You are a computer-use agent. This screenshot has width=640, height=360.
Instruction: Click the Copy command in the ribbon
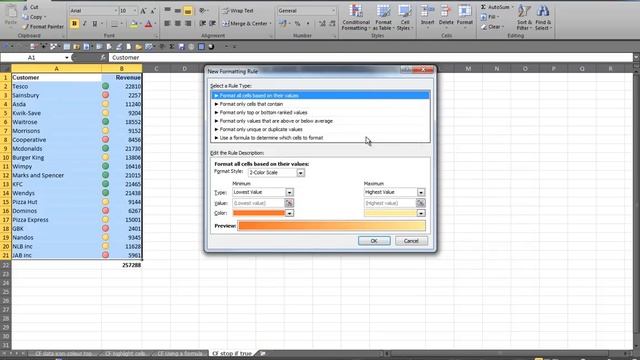[33, 17]
